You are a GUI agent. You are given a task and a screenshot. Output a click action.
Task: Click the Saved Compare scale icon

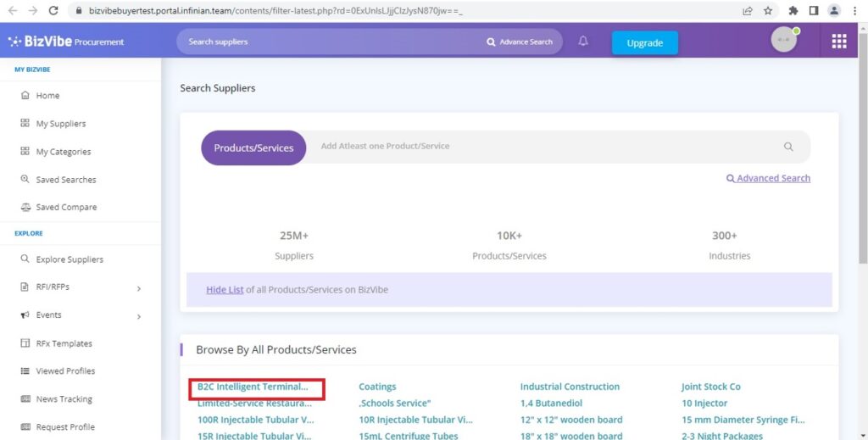point(25,207)
